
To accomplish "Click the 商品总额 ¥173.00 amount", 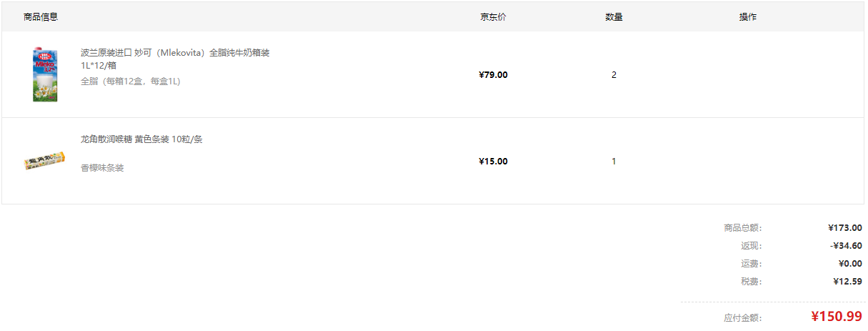I will pyautogui.click(x=845, y=228).
